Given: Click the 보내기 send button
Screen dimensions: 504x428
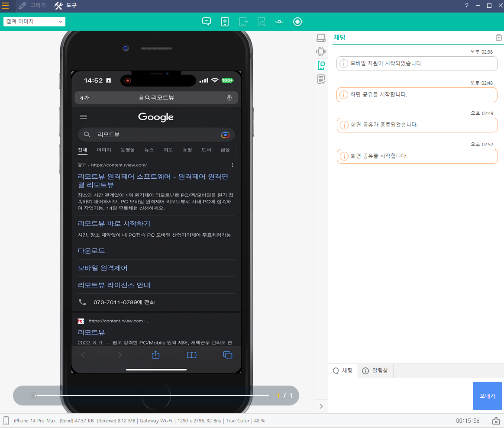Looking at the screenshot, I should pyautogui.click(x=487, y=396).
